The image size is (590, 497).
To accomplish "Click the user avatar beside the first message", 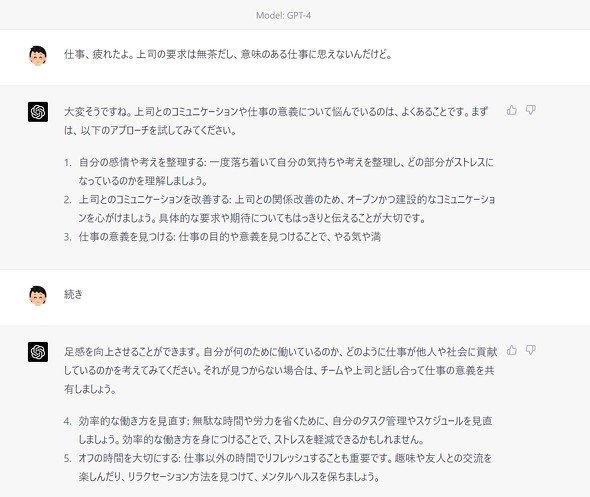I will (x=38, y=56).
